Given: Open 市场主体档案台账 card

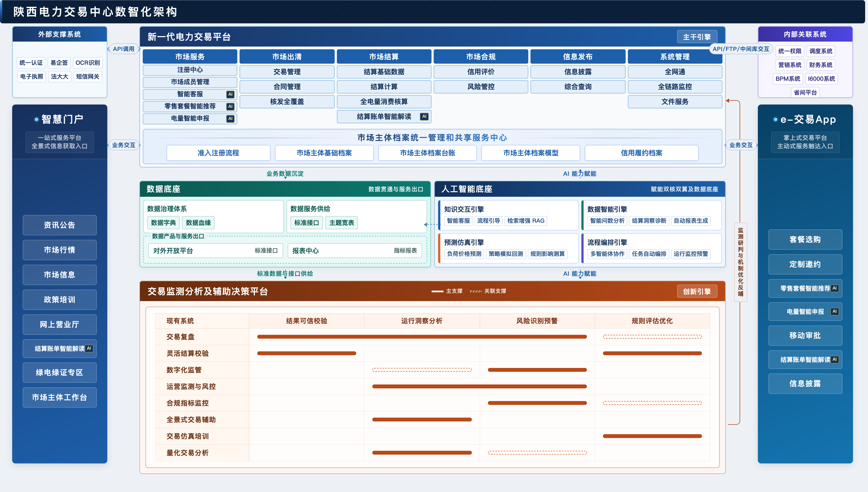Looking at the screenshot, I should (427, 153).
